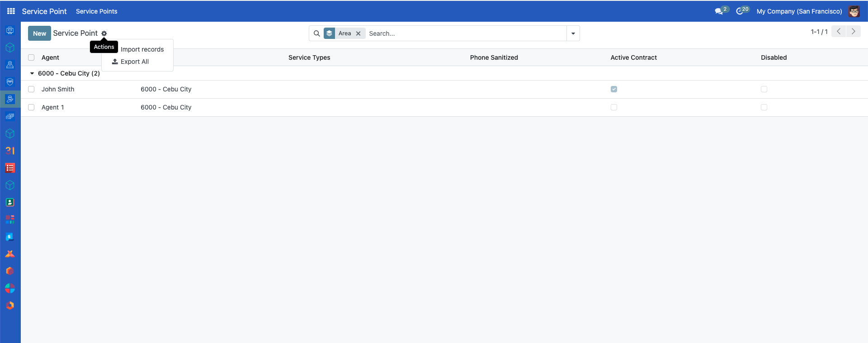Select the Agent 1 row checkbox

pyautogui.click(x=31, y=107)
